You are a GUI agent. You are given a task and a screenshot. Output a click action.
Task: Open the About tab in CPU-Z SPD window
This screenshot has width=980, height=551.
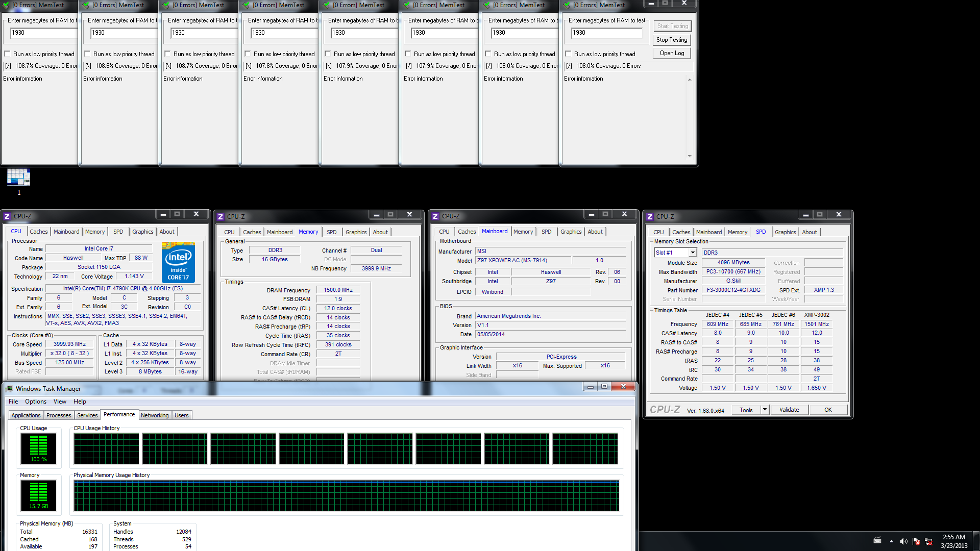point(810,232)
